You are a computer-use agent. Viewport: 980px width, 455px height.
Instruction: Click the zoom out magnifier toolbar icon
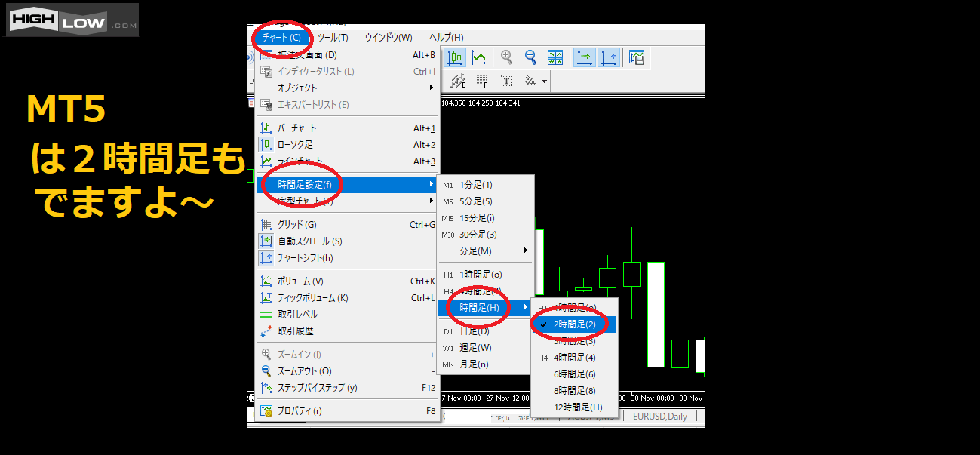[530, 58]
